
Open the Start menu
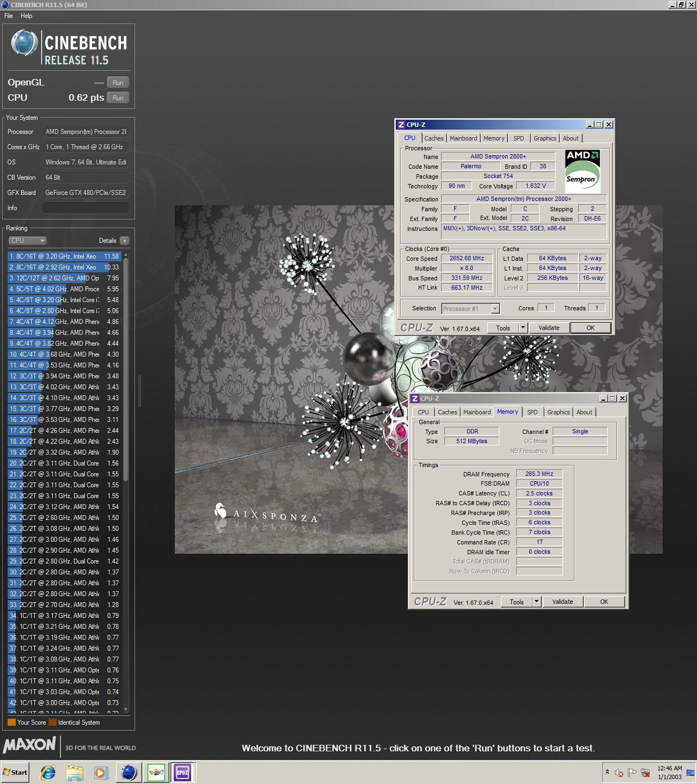tap(15, 772)
